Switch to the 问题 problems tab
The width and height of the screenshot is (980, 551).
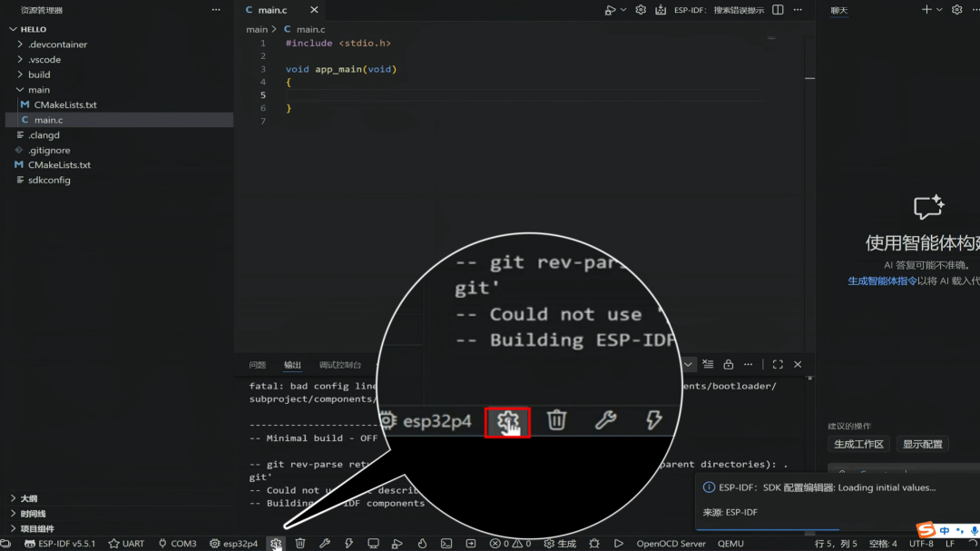(258, 365)
